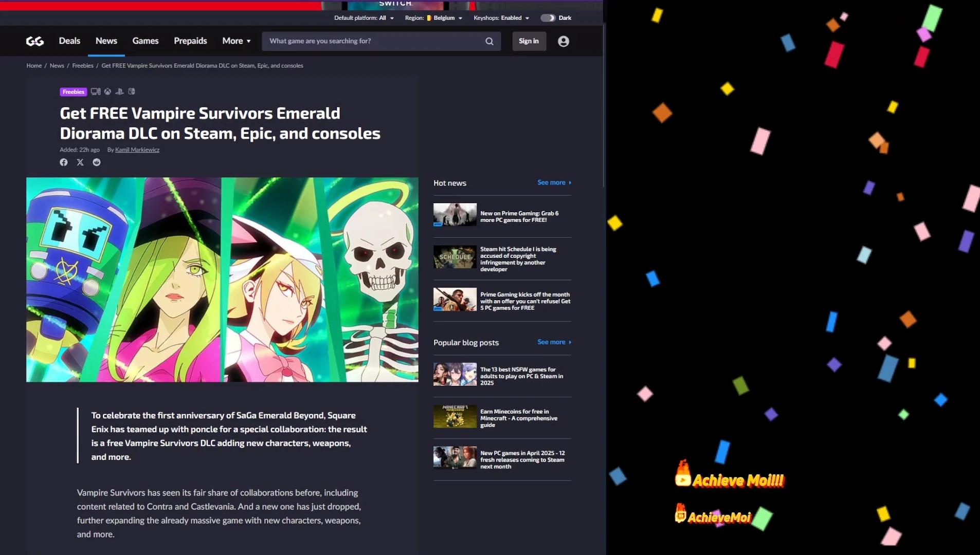Open the Prepaids navigation tab
The height and width of the screenshot is (555, 980).
190,41
